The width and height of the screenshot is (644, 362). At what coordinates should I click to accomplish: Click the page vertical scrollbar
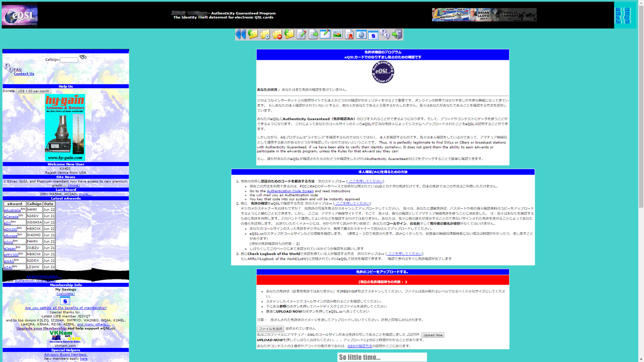click(641, 181)
